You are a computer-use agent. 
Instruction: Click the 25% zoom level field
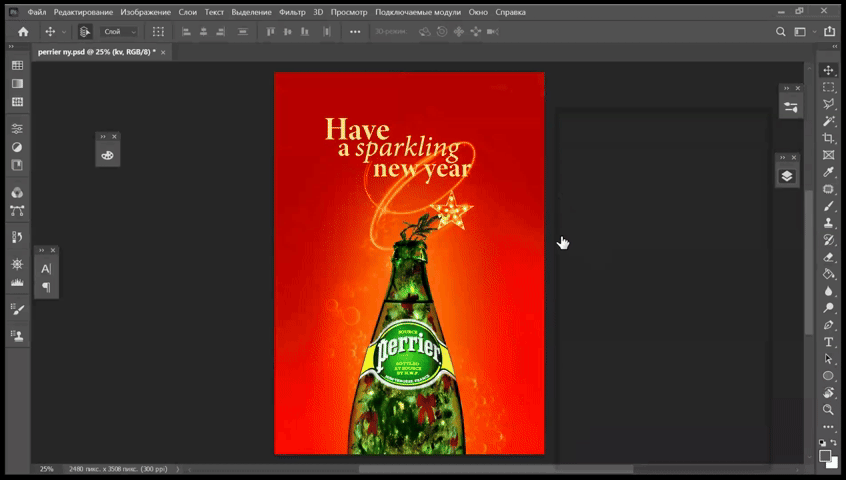[46, 468]
